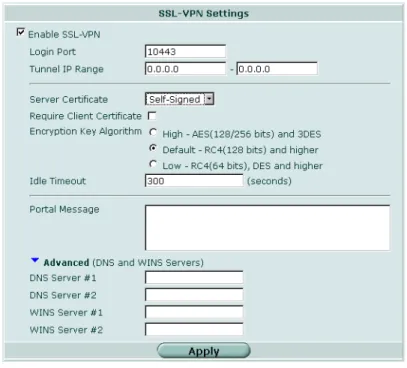Click the Idle Timeout label
The height and width of the screenshot is (368, 407).
58,181
